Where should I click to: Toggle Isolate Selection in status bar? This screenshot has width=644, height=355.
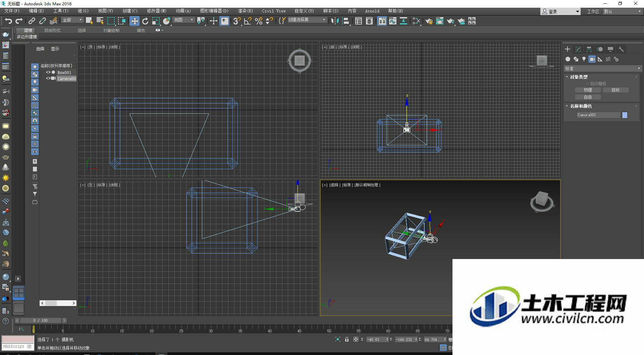tap(338, 340)
